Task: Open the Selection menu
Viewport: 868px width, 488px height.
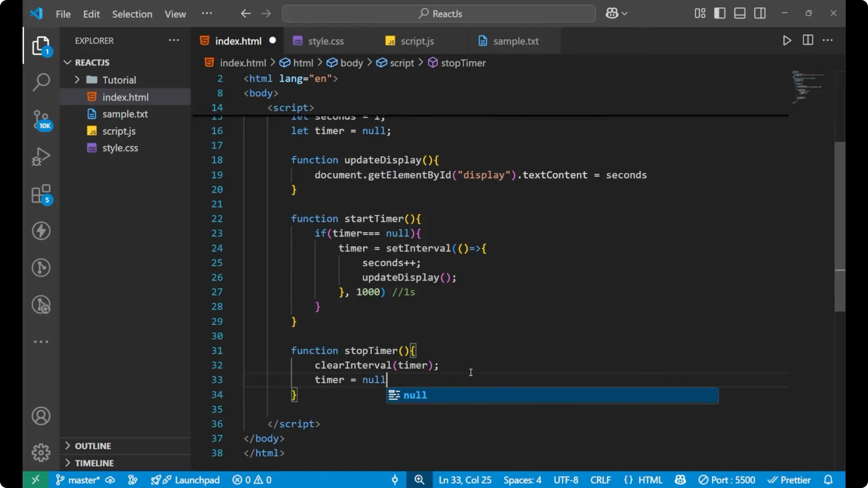Action: [132, 14]
